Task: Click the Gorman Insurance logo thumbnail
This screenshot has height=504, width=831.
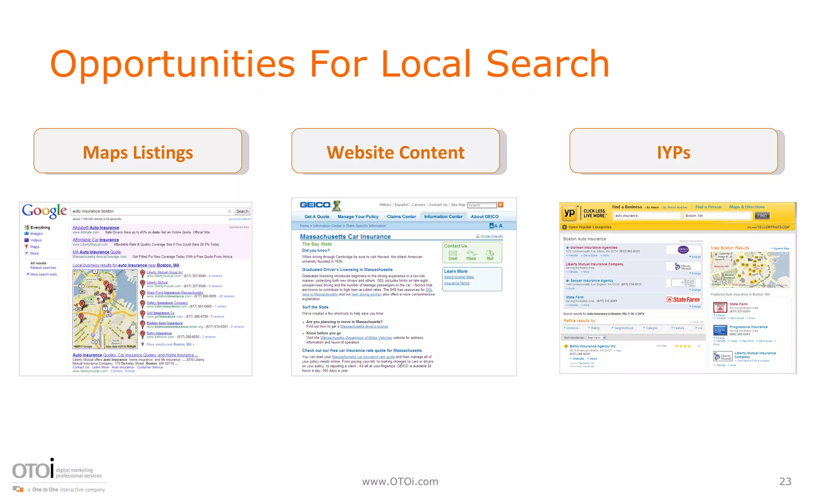Action: pyautogui.click(x=683, y=249)
